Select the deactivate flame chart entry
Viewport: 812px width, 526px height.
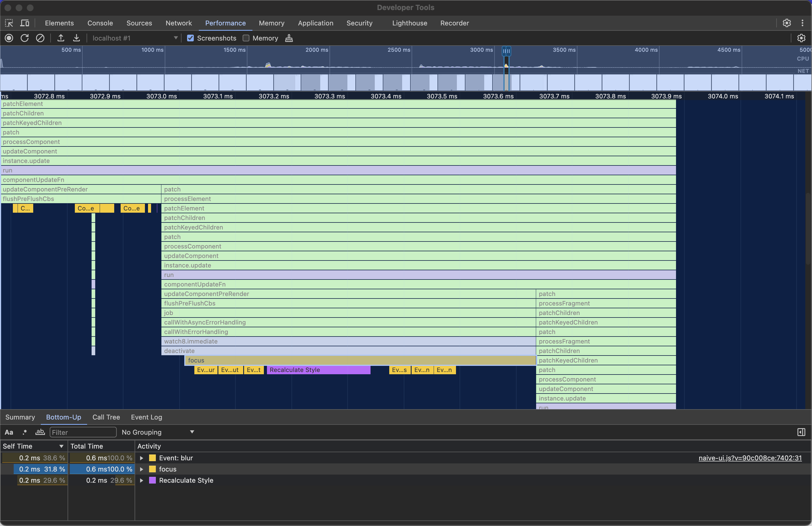(x=348, y=351)
